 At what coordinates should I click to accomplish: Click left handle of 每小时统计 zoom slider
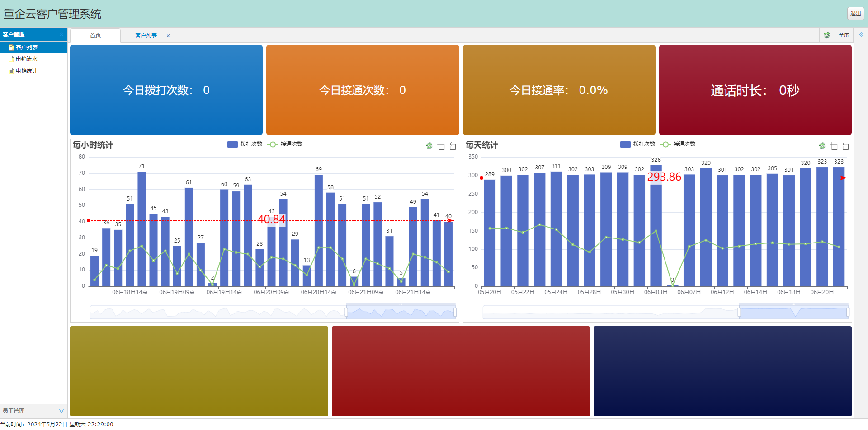[x=346, y=312]
